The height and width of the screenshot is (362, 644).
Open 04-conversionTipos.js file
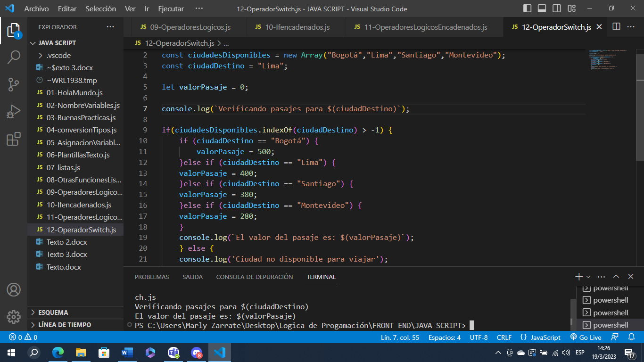pyautogui.click(x=75, y=130)
